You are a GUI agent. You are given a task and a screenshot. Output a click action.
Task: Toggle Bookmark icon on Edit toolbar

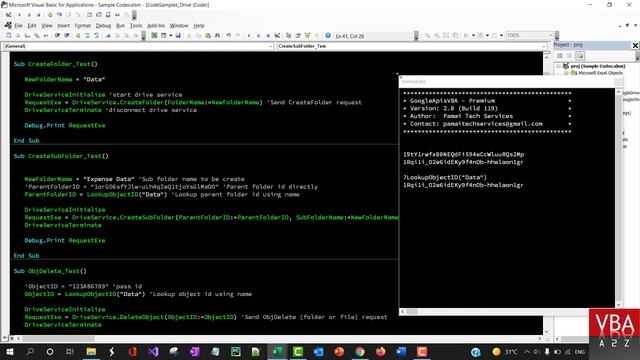click(108, 36)
